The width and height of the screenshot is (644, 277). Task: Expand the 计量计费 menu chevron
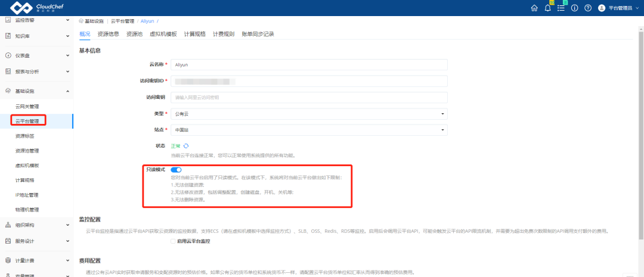[68, 260]
